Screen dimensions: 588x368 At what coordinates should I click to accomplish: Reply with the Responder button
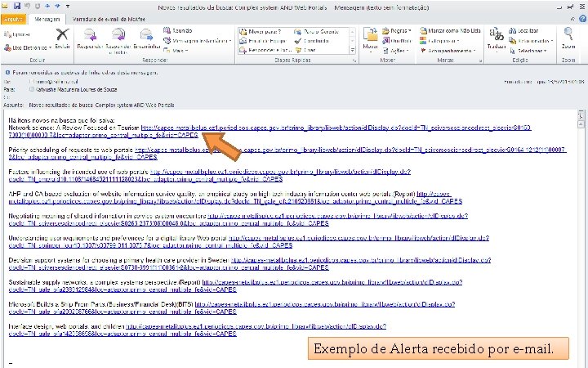pyautogui.click(x=90, y=39)
